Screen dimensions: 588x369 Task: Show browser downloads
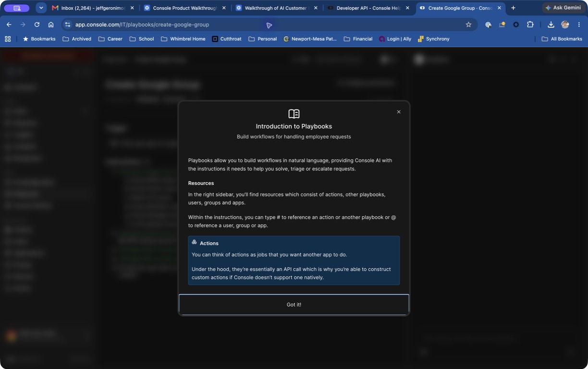551,25
